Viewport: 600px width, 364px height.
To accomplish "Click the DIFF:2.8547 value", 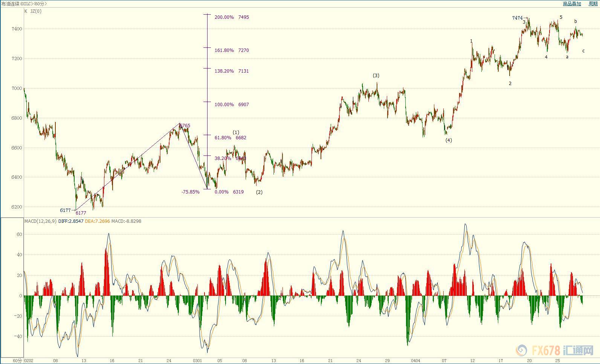I will tap(71, 221).
